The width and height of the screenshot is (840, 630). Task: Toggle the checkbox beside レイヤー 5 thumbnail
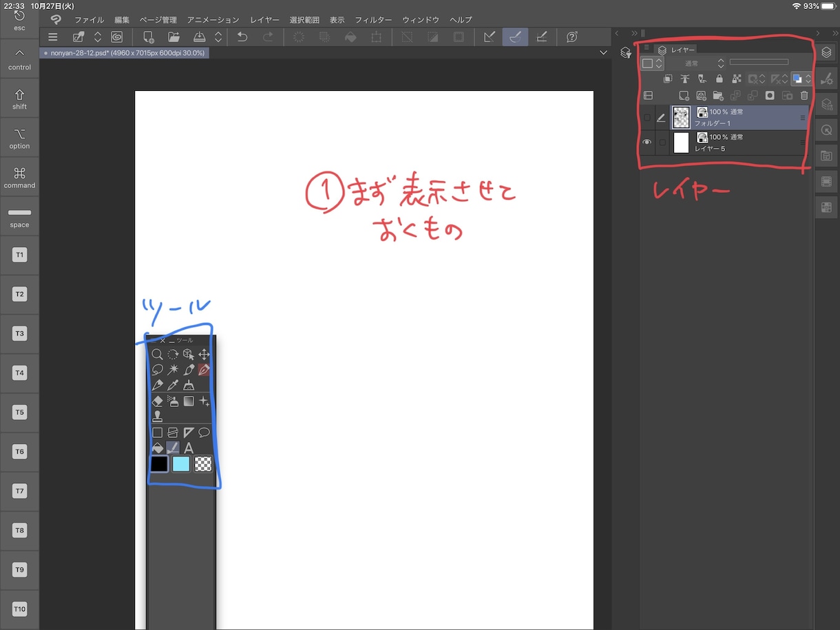click(x=662, y=143)
